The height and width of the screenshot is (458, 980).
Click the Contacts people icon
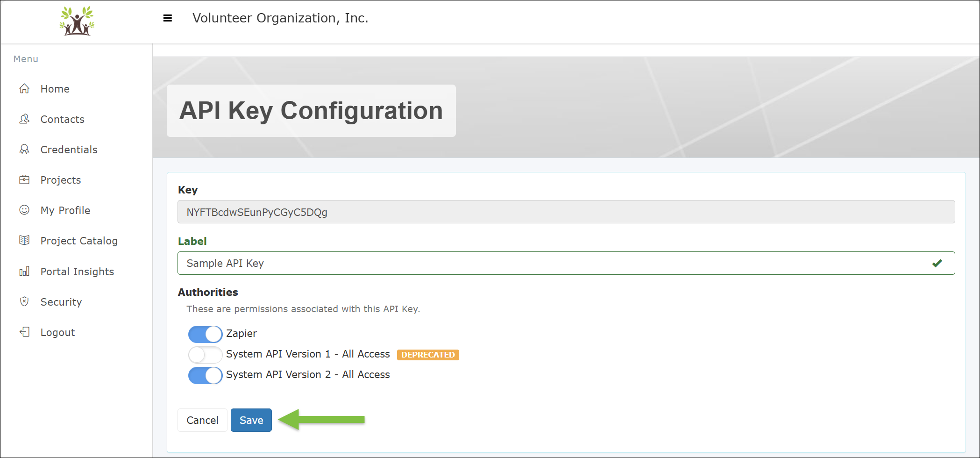point(24,119)
